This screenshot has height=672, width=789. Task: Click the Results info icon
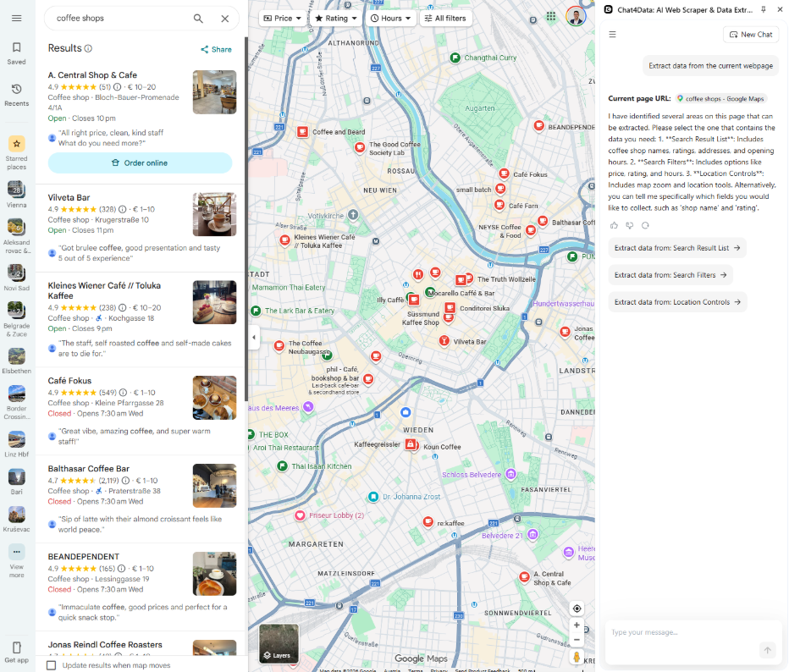(x=88, y=48)
